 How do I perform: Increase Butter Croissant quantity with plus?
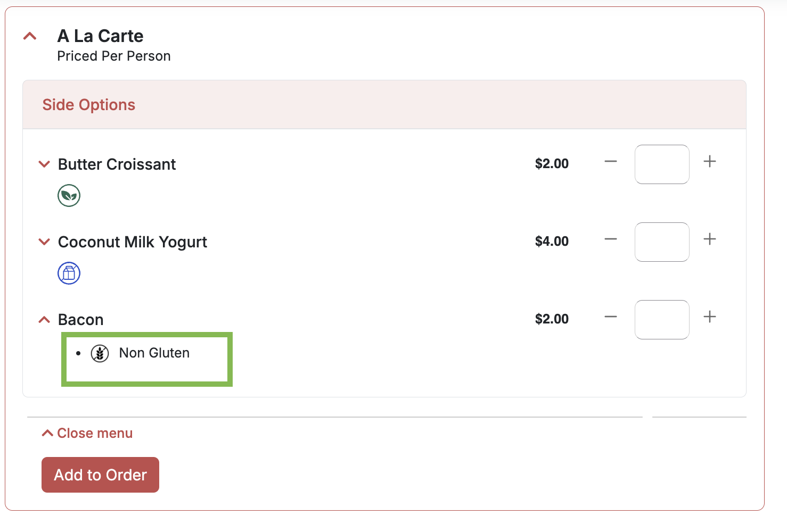click(x=710, y=161)
